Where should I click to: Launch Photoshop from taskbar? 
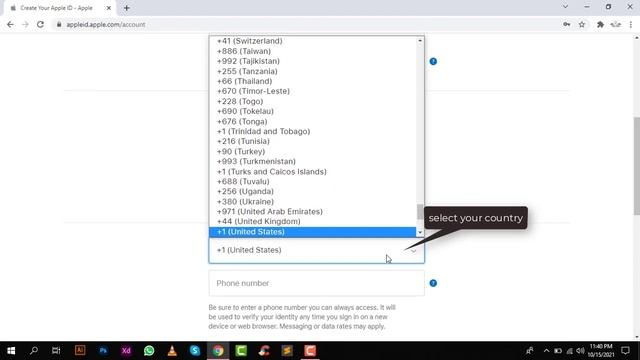[103, 351]
